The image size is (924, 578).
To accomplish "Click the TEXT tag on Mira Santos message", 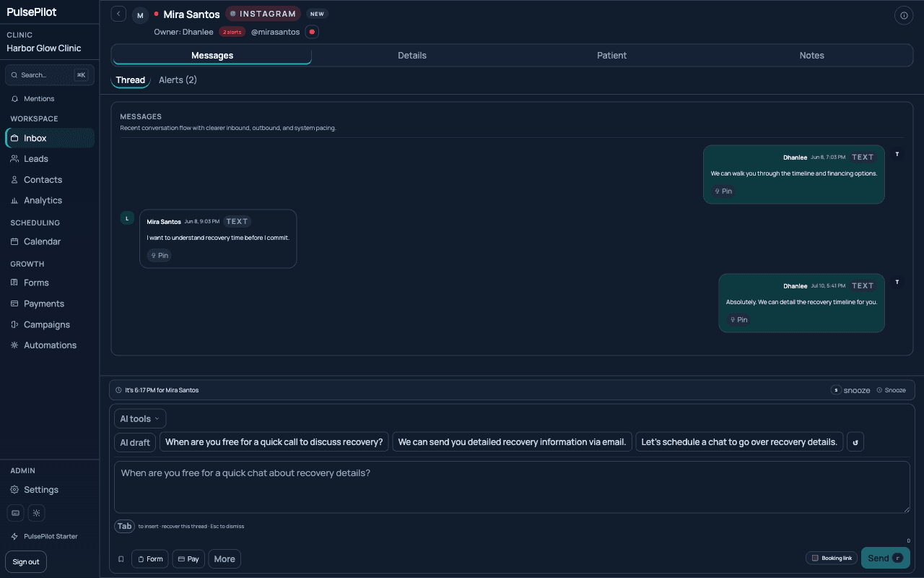I will (237, 222).
